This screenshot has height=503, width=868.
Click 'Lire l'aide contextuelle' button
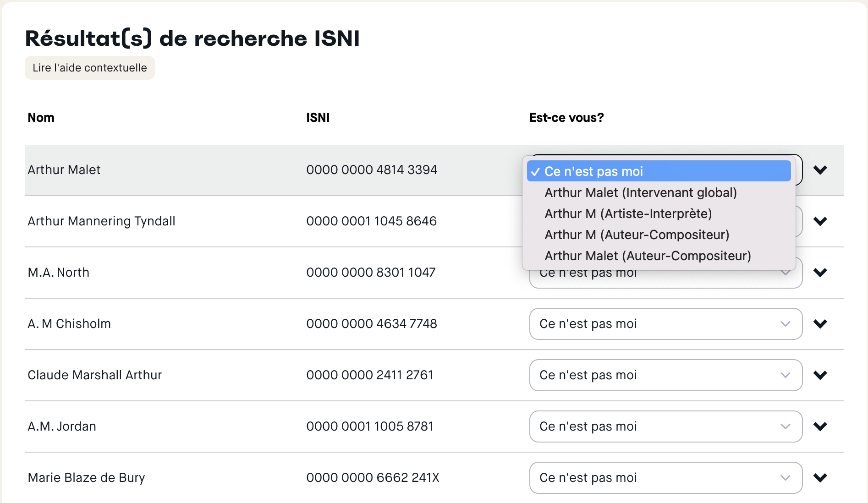90,68
